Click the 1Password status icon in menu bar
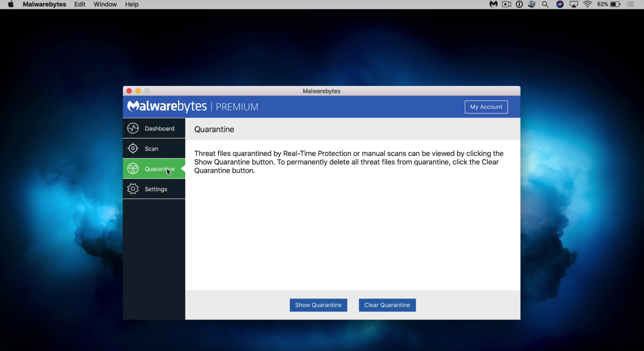Image resolution: width=644 pixels, height=351 pixels. (x=519, y=4)
